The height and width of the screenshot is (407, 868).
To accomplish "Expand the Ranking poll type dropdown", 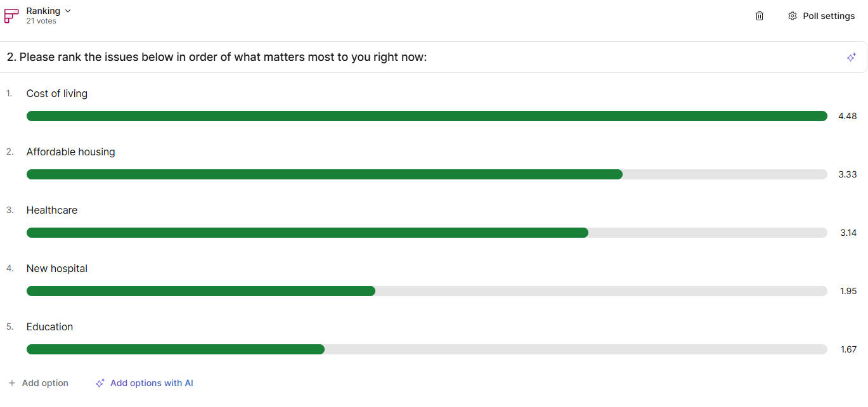I will coord(68,11).
